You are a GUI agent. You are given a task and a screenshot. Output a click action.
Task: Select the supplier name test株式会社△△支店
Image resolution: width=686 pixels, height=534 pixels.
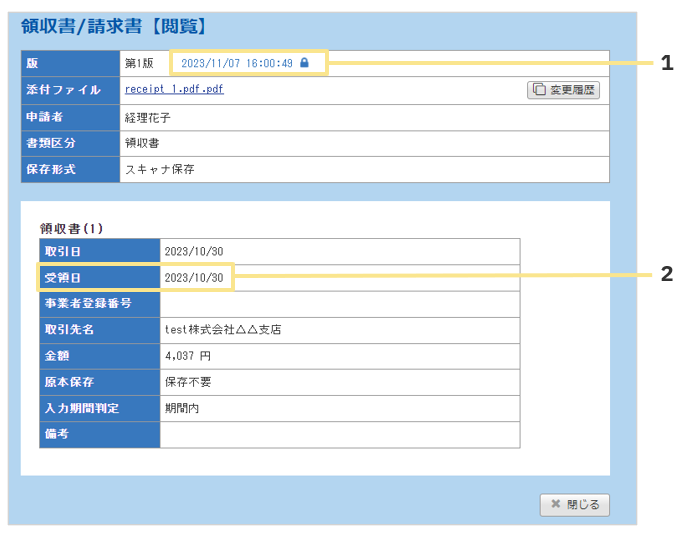pos(222,329)
